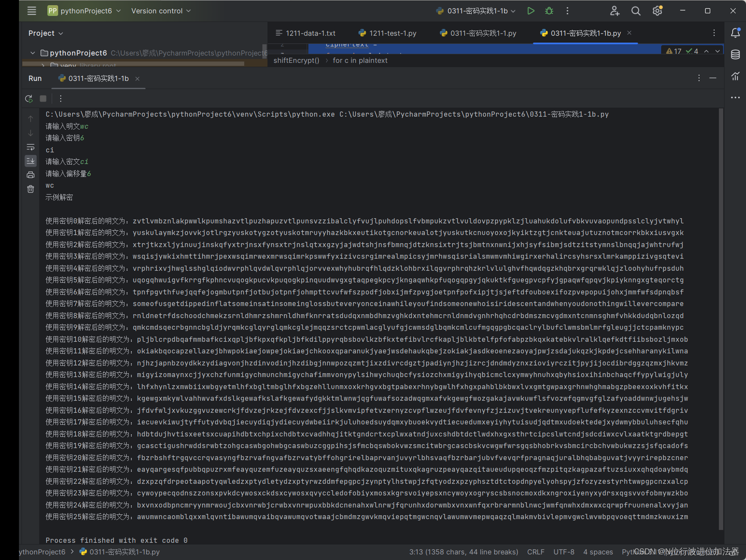Image resolution: width=746 pixels, height=560 pixels.
Task: Open the Version control menu
Action: click(x=161, y=11)
